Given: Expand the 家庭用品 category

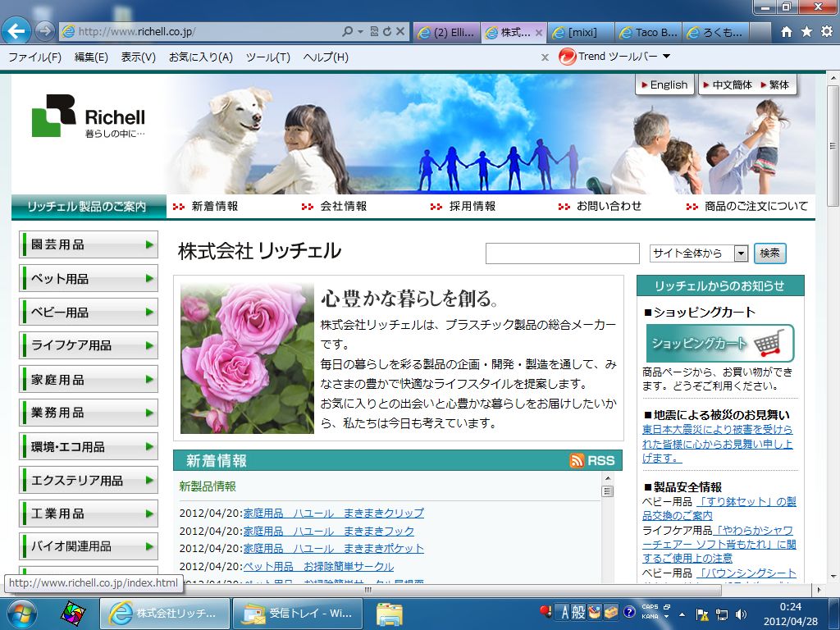Looking at the screenshot, I should (x=89, y=379).
